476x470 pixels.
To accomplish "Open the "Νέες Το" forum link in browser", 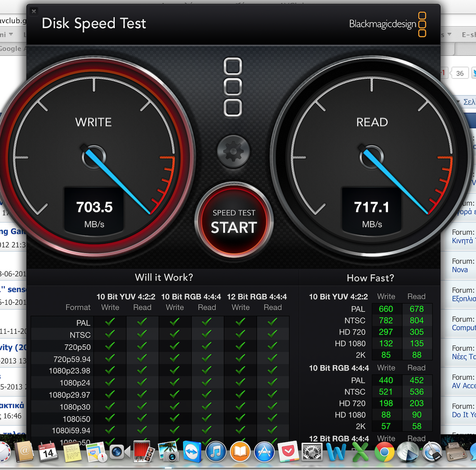I will tap(464, 357).
